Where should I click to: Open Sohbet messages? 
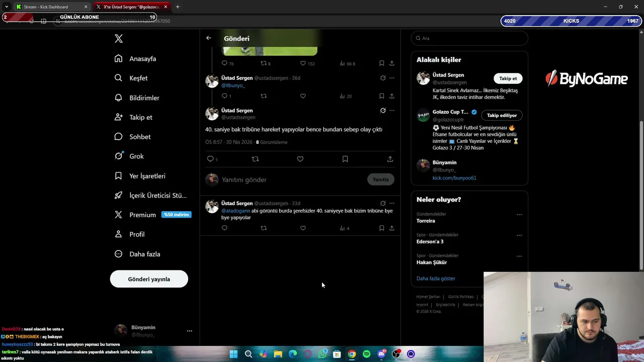click(x=132, y=137)
